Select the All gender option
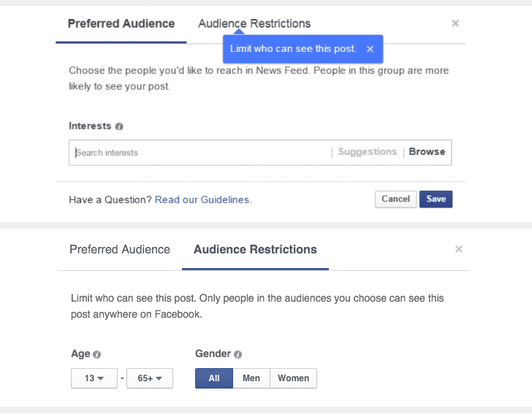Image resolution: width=532 pixels, height=417 pixels. tap(213, 378)
